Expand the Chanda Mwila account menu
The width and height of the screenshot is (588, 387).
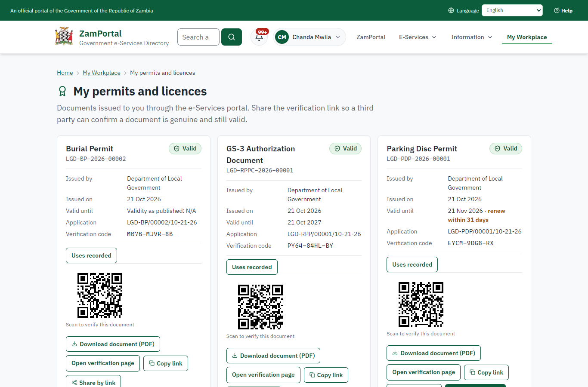click(309, 37)
